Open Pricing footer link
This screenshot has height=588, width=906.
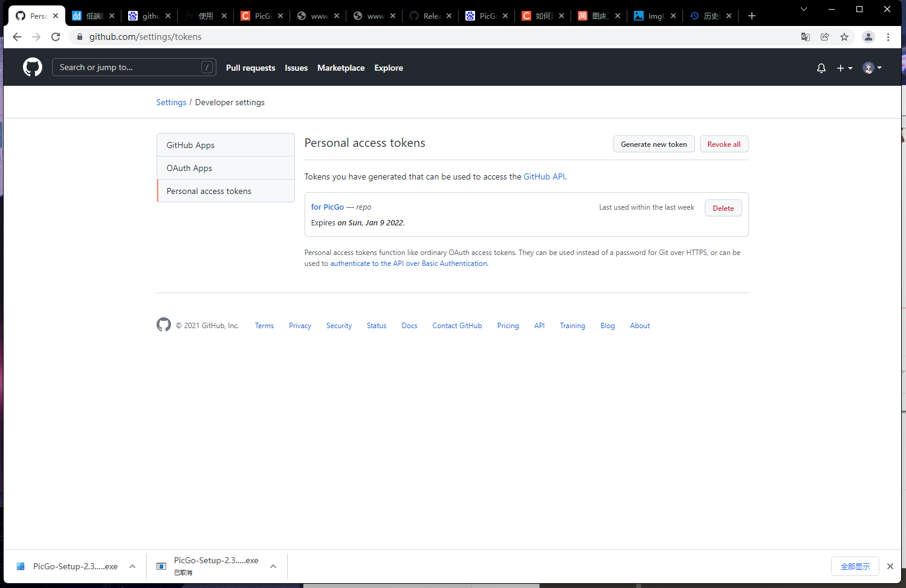508,326
